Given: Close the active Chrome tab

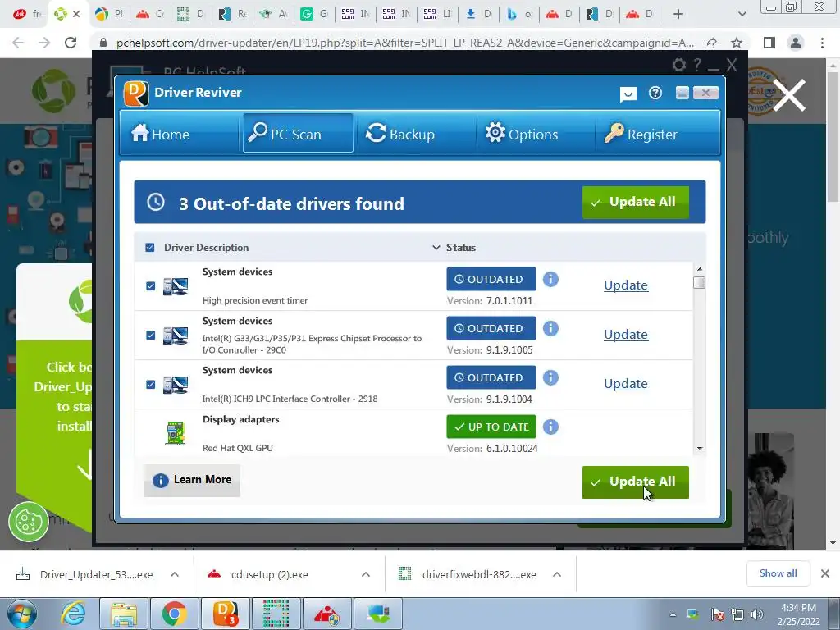Looking at the screenshot, I should (76, 15).
